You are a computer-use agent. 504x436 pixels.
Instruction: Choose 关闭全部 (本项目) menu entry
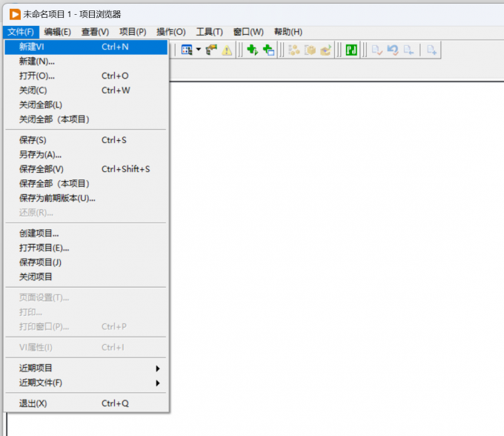pos(86,119)
